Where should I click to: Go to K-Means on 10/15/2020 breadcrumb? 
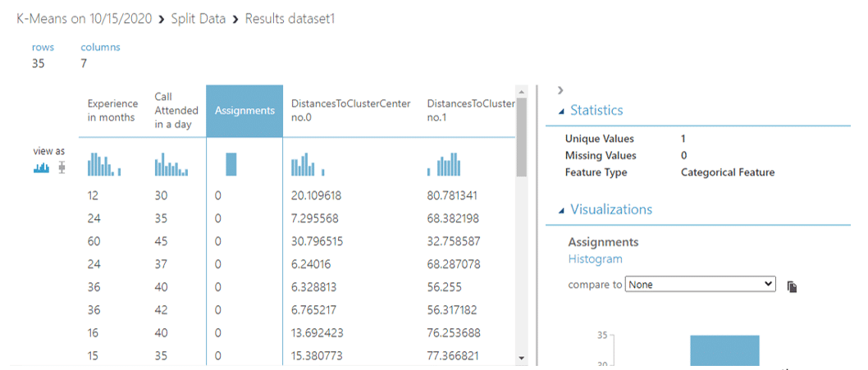point(84,18)
